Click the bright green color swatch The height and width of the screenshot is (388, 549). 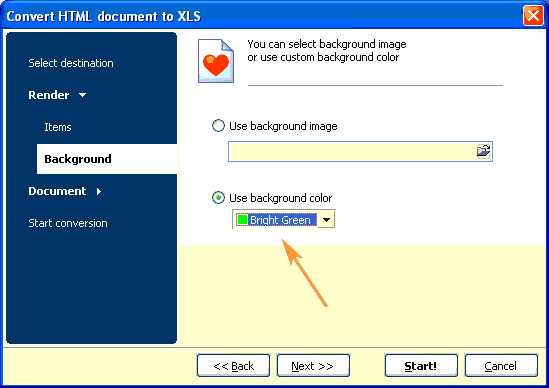(x=242, y=220)
